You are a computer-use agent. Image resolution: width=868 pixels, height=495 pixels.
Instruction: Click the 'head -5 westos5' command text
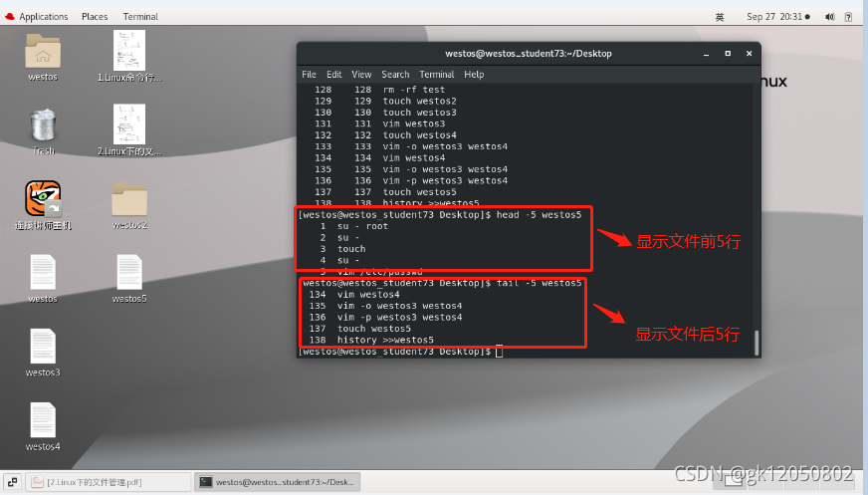pyautogui.click(x=540, y=215)
